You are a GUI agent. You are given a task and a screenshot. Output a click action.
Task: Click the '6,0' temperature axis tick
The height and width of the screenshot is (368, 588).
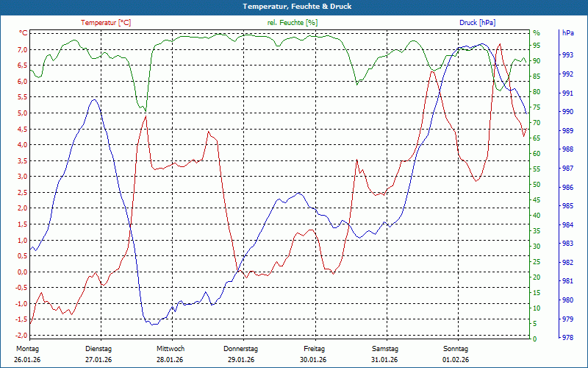tap(23, 82)
